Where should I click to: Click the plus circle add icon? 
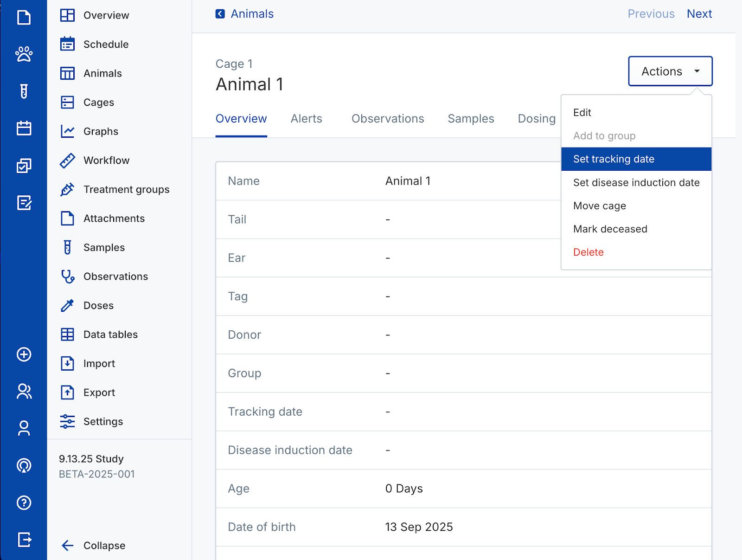click(x=24, y=354)
